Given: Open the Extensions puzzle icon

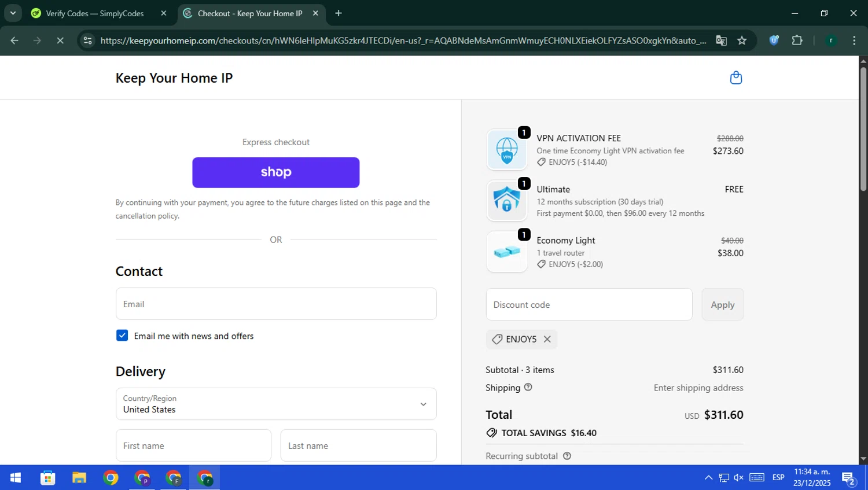Looking at the screenshot, I should point(797,40).
